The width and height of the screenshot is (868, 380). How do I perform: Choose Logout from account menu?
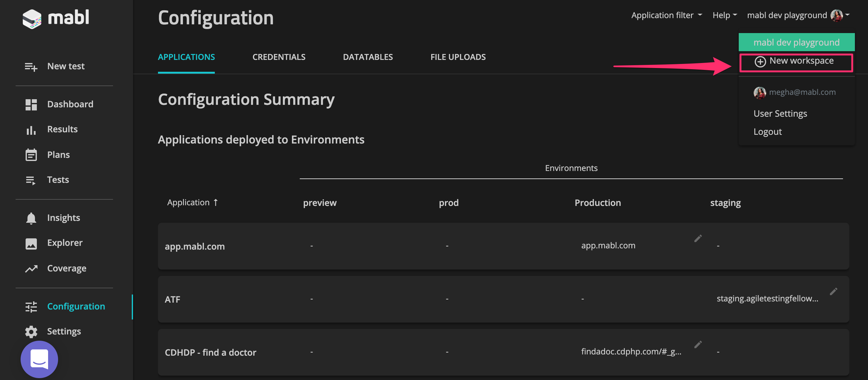[x=767, y=132]
